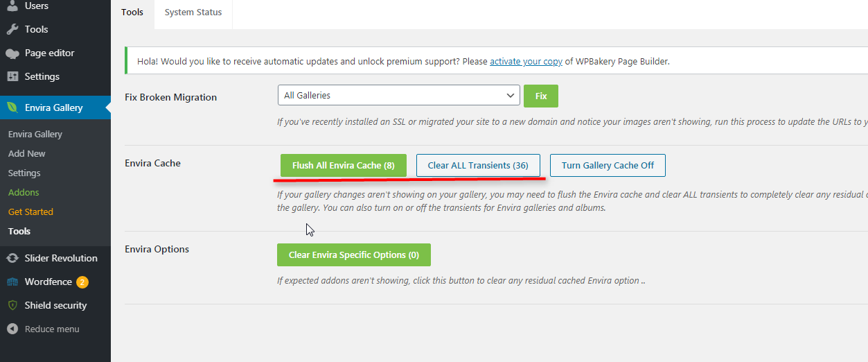Open the All Galleries dropdown

pyautogui.click(x=398, y=95)
